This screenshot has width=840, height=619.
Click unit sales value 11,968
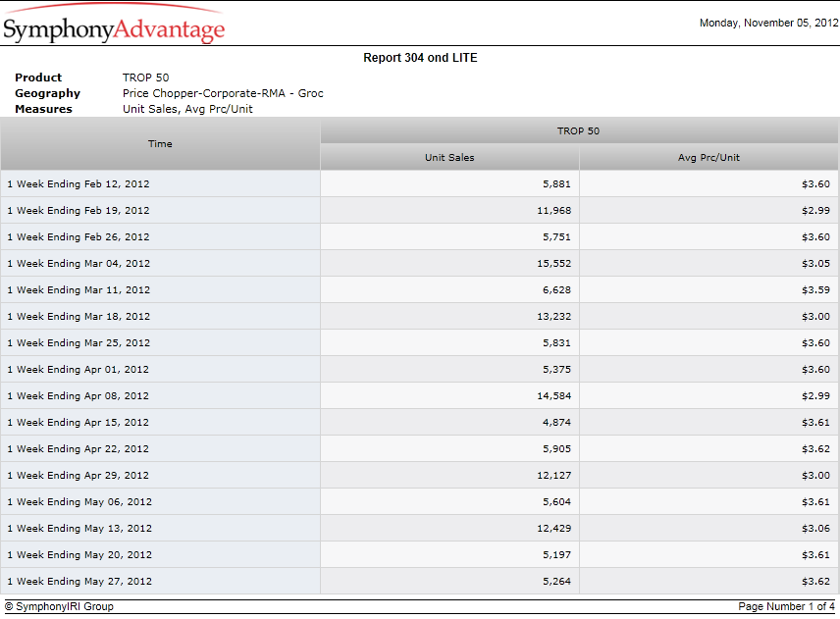(553, 211)
